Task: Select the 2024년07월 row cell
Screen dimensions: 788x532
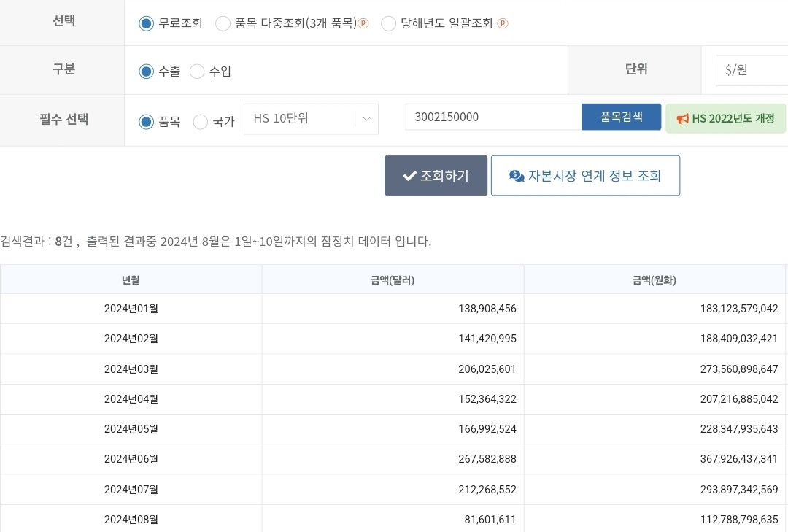Action: 131,489
